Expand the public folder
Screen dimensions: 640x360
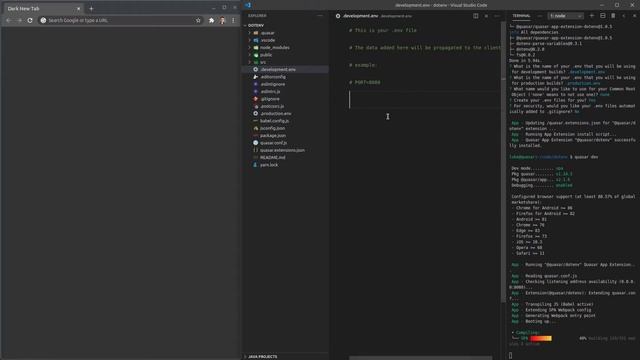click(266, 55)
